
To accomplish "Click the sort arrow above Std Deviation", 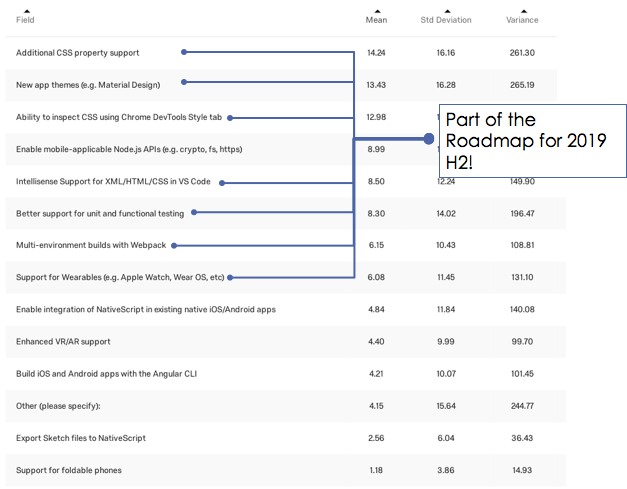I will point(446,11).
